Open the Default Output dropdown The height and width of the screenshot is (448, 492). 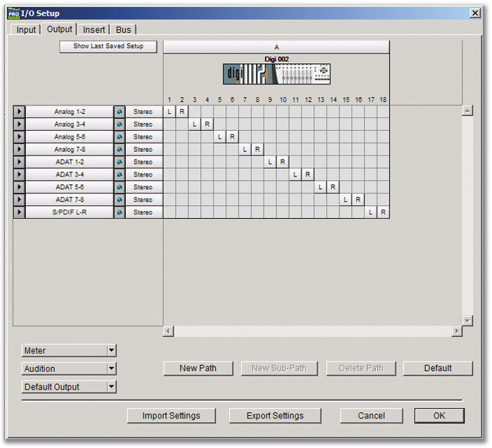69,387
